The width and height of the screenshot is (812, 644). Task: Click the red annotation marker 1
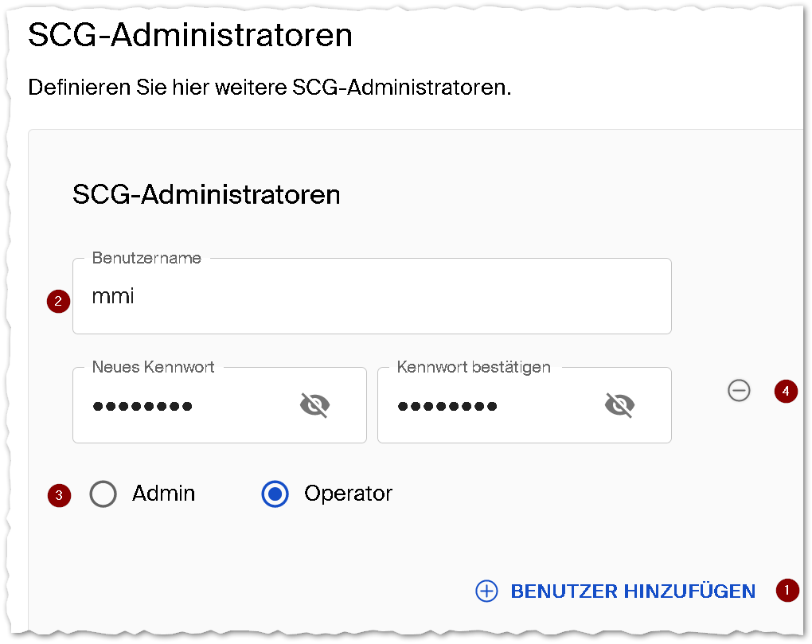(787, 590)
